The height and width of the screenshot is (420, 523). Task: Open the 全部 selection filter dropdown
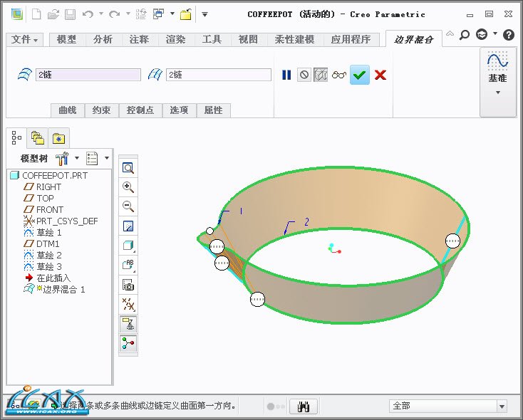(448, 406)
